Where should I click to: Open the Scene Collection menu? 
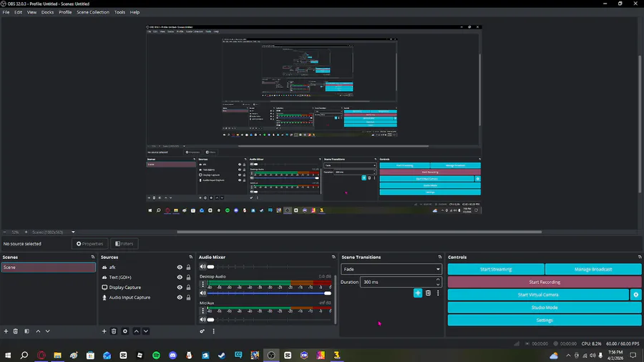(93, 12)
